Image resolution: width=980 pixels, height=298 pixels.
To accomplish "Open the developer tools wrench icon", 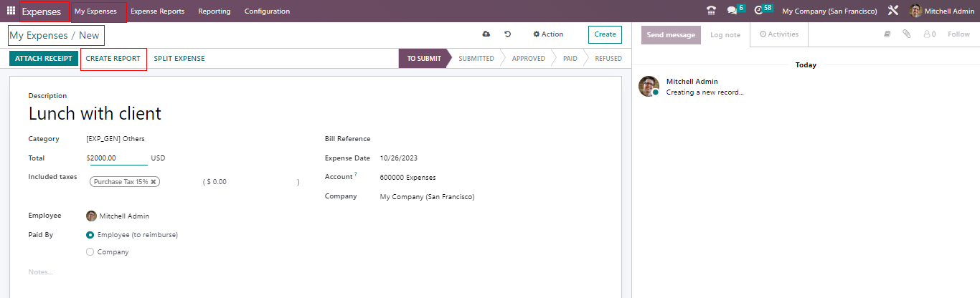I will click(x=893, y=11).
